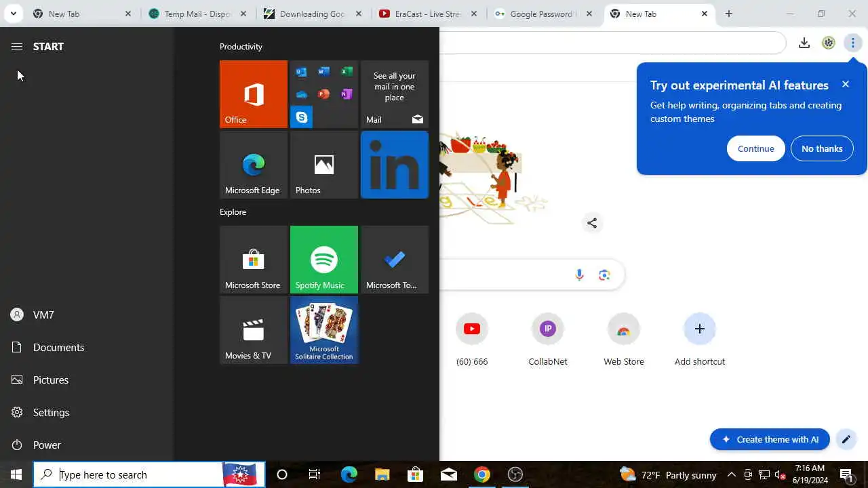
Task: Share the Google Doodle
Action: 592,223
